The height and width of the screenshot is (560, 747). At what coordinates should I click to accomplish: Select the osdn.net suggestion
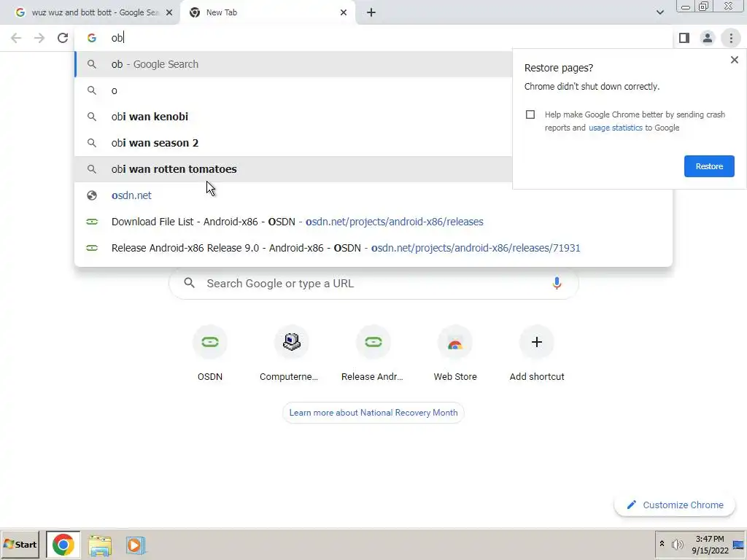point(373,195)
